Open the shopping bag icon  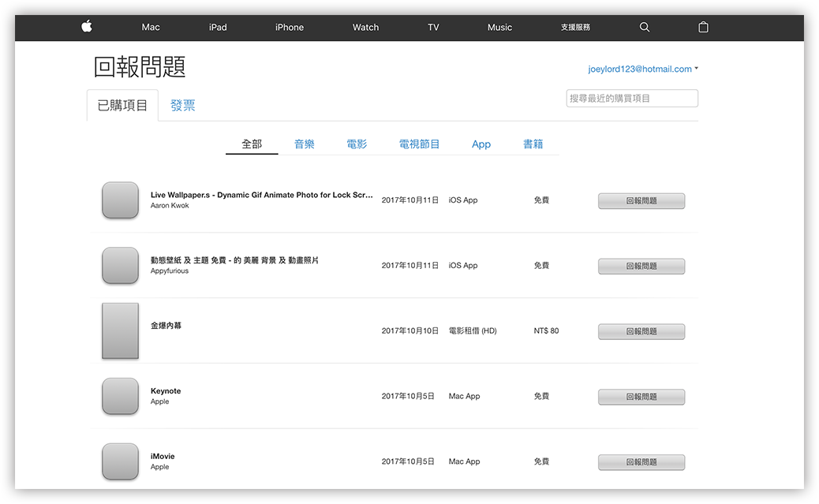click(x=704, y=27)
